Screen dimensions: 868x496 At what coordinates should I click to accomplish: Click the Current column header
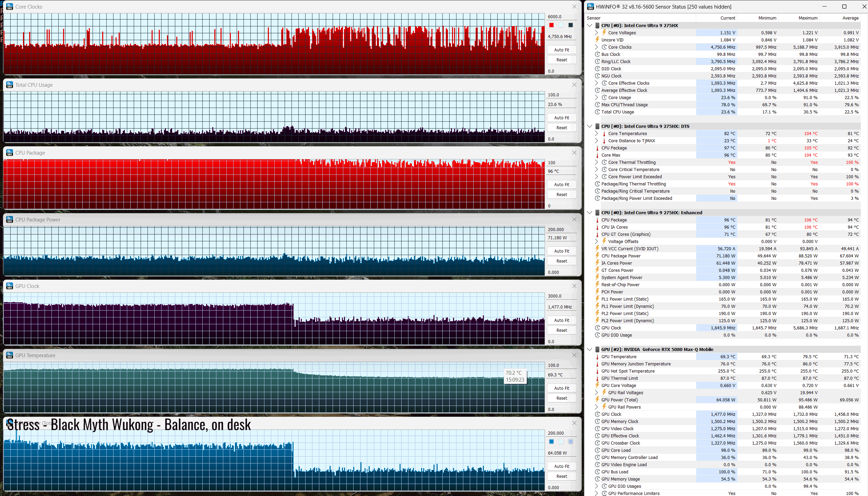point(716,18)
